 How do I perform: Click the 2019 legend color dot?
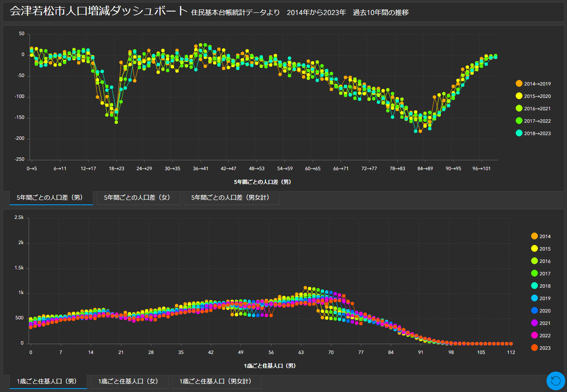click(534, 298)
